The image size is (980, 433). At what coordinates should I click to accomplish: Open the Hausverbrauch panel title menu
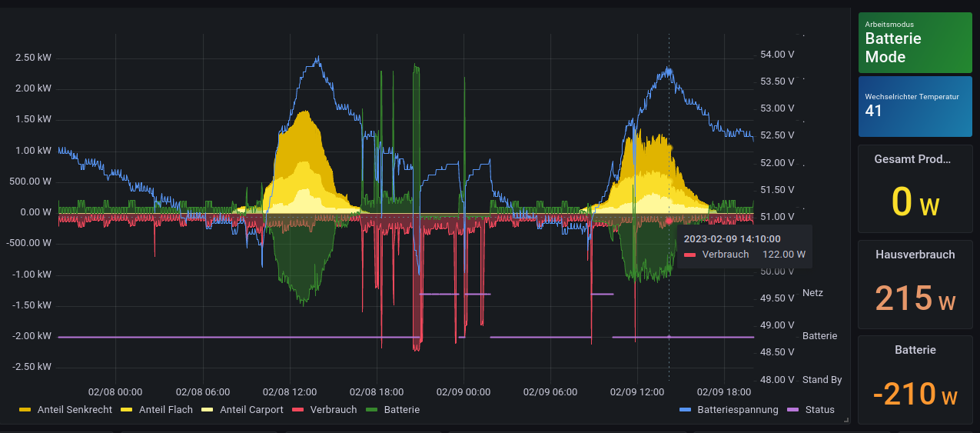click(915, 255)
